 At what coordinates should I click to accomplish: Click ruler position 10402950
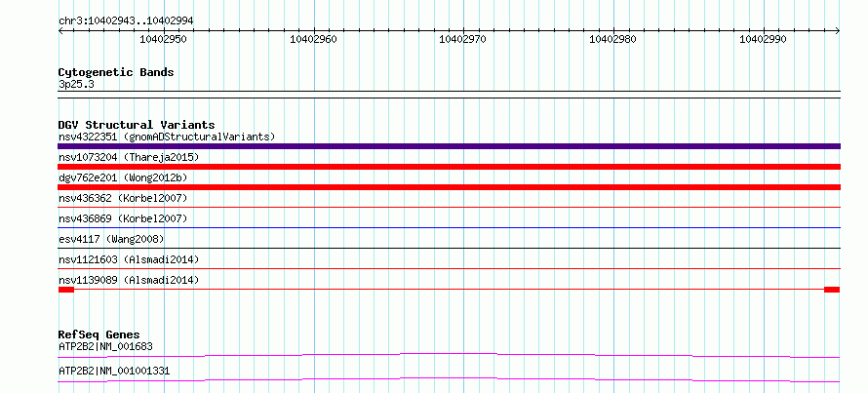163,39
